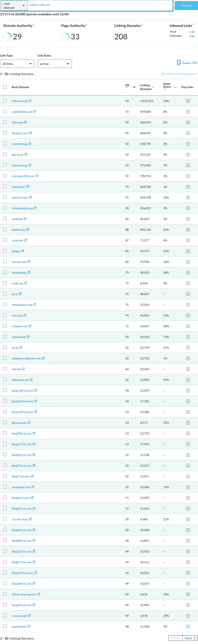
Task: Open the Link State active dropdown
Action: point(55,64)
